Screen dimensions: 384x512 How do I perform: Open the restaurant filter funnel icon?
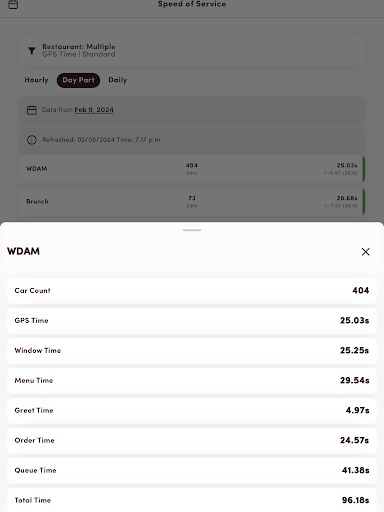tap(32, 51)
